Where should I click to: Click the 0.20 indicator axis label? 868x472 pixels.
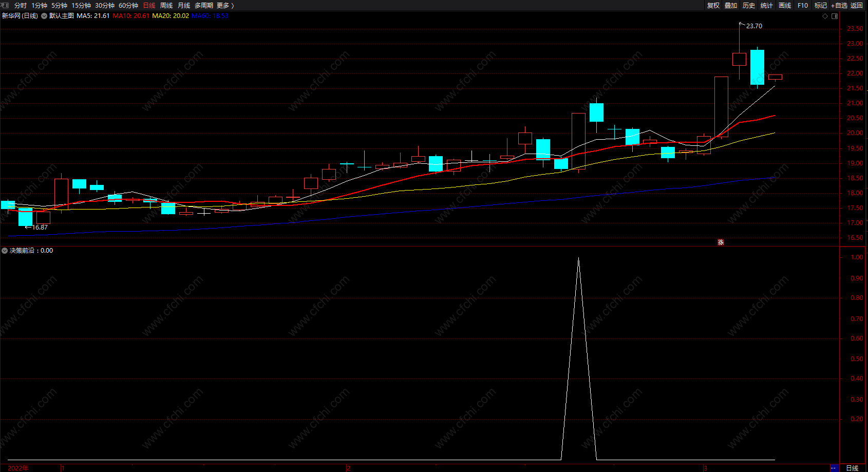(x=857, y=419)
